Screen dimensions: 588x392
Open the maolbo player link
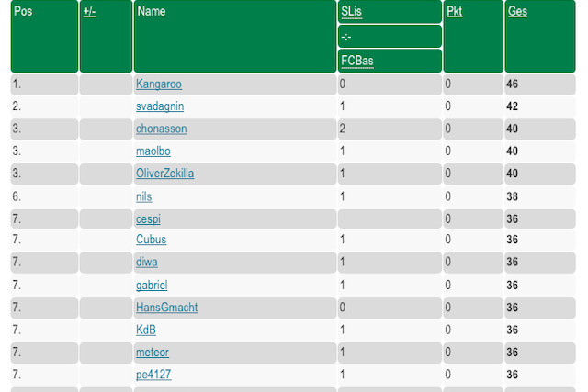tap(153, 151)
